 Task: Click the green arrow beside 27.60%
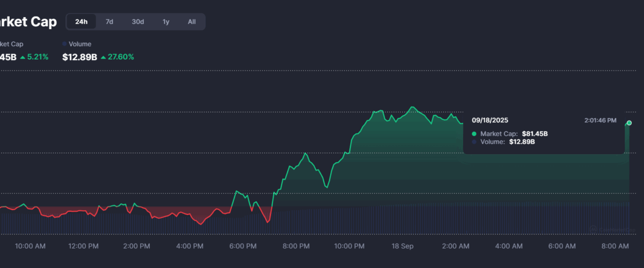point(103,57)
